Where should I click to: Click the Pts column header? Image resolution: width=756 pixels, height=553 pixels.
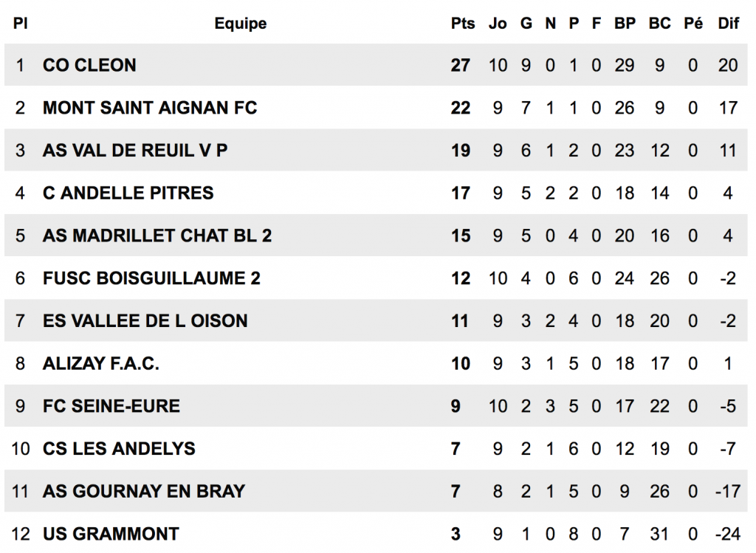click(463, 24)
